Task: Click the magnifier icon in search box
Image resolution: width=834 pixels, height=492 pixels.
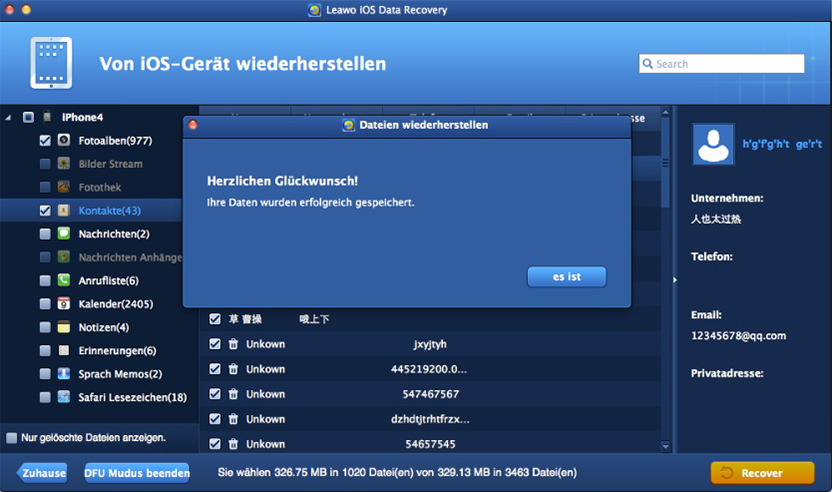Action: (647, 64)
